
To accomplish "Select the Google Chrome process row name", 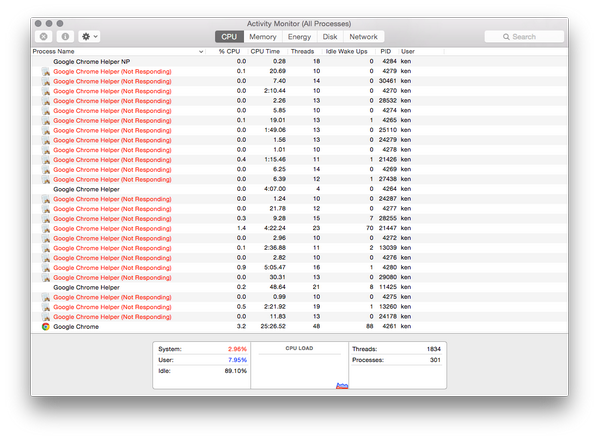I will click(x=76, y=327).
